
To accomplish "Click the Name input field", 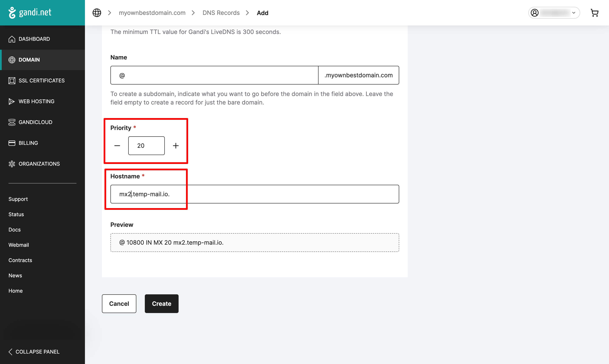I will tap(214, 75).
